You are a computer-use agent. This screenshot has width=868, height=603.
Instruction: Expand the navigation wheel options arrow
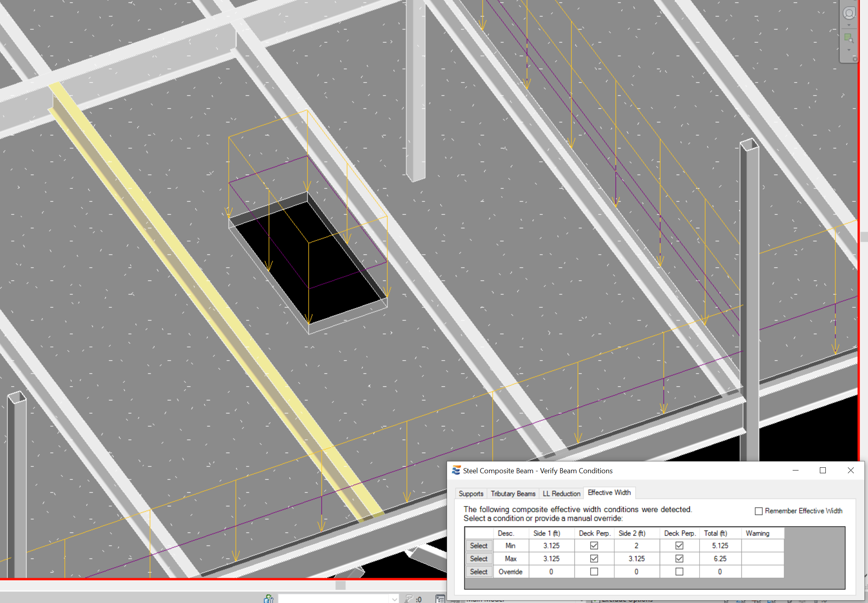tap(849, 26)
